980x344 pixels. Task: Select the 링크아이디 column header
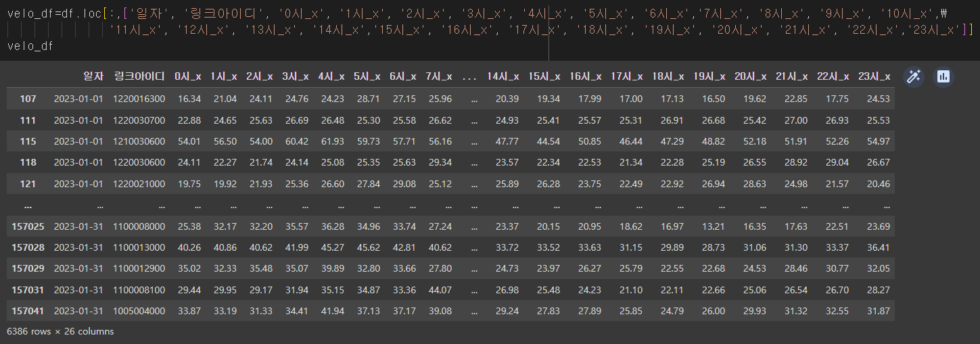pos(140,77)
